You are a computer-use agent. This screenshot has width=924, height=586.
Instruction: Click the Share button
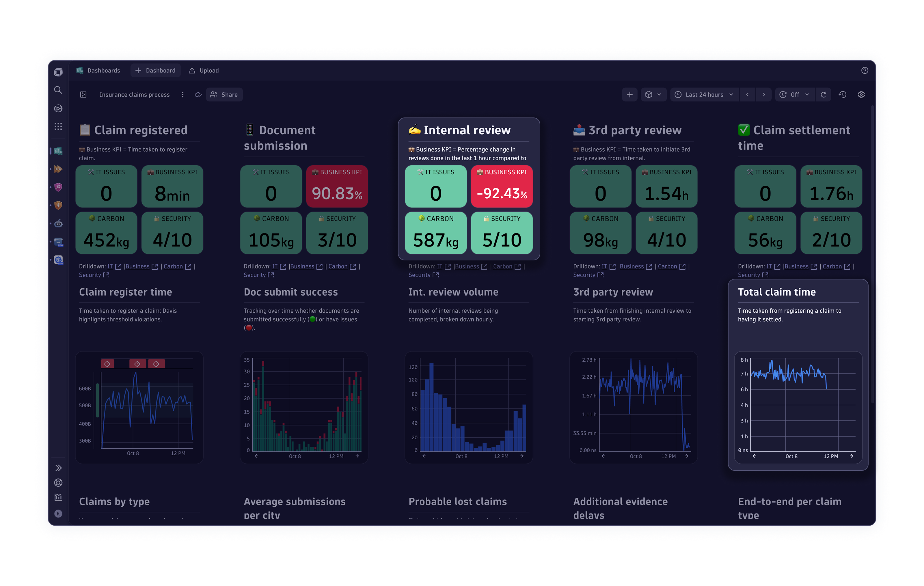(224, 95)
